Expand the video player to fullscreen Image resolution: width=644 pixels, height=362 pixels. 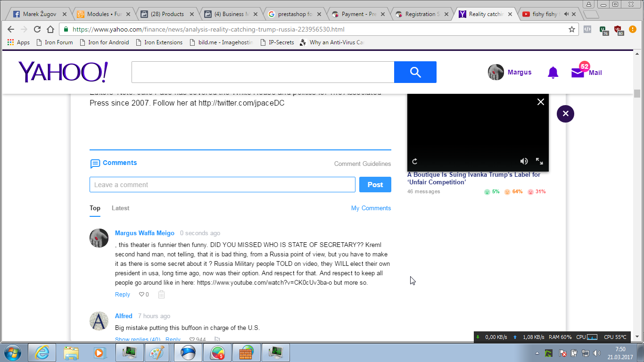point(539,161)
